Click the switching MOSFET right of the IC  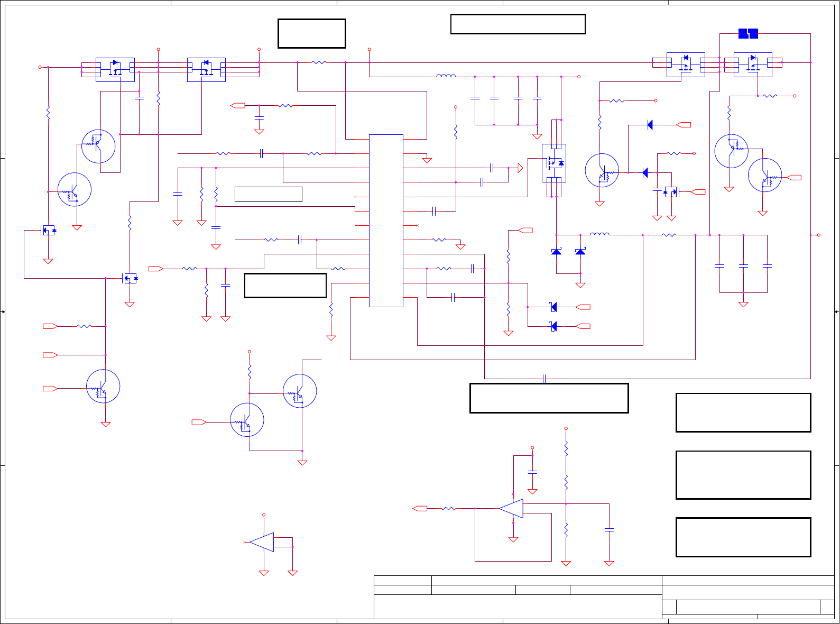pos(554,163)
